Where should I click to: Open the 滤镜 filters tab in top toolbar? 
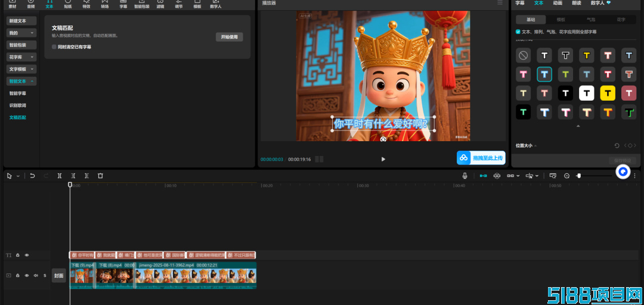click(x=160, y=4)
